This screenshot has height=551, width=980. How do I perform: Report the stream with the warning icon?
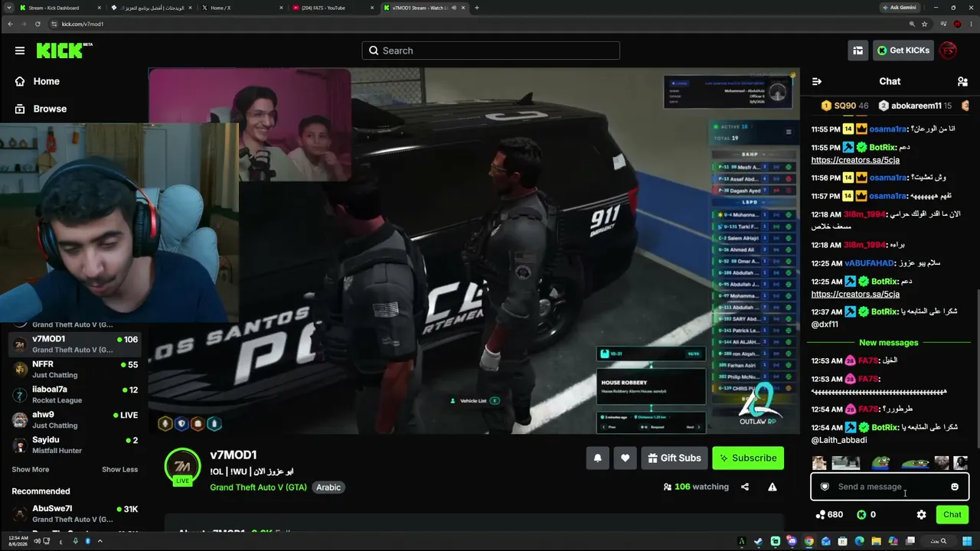(x=773, y=487)
